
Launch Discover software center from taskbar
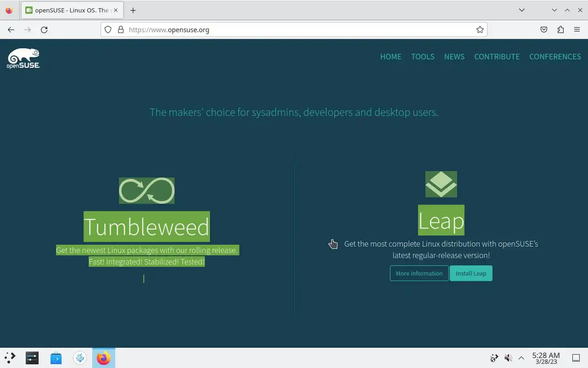(56, 358)
